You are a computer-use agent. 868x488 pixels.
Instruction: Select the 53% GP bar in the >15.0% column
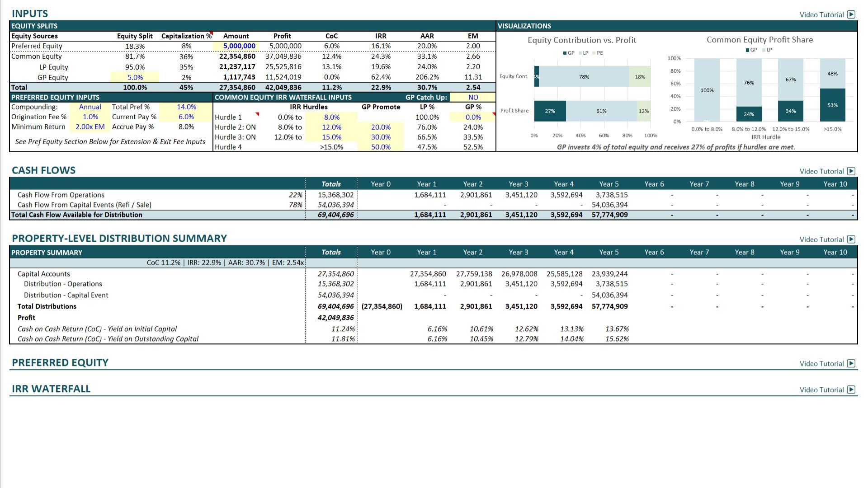point(832,105)
